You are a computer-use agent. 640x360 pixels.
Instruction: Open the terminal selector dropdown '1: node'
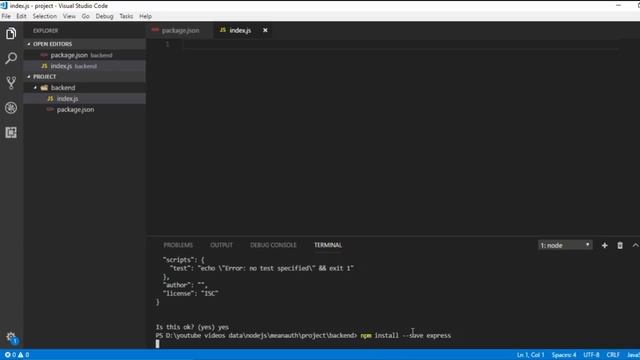click(x=565, y=245)
